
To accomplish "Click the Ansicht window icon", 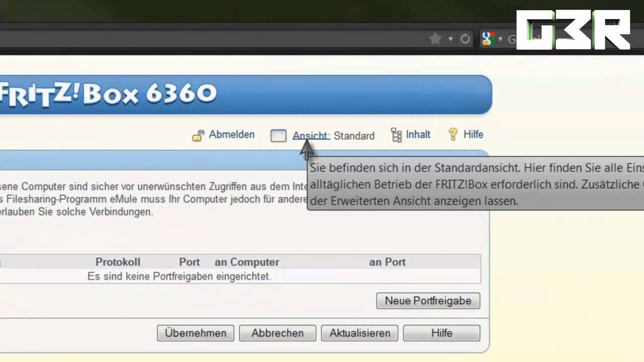I will tap(278, 135).
